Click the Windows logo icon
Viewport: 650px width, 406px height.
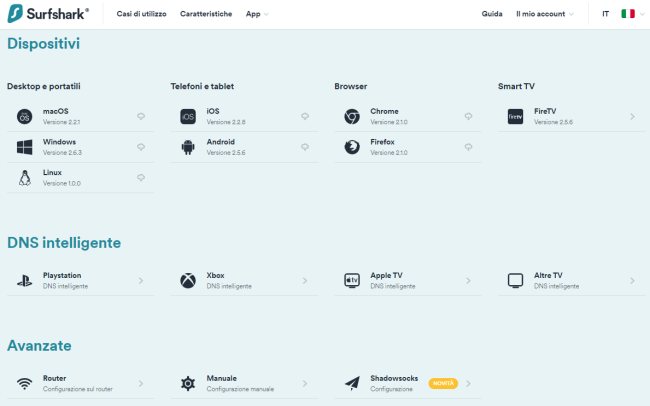pos(24,147)
